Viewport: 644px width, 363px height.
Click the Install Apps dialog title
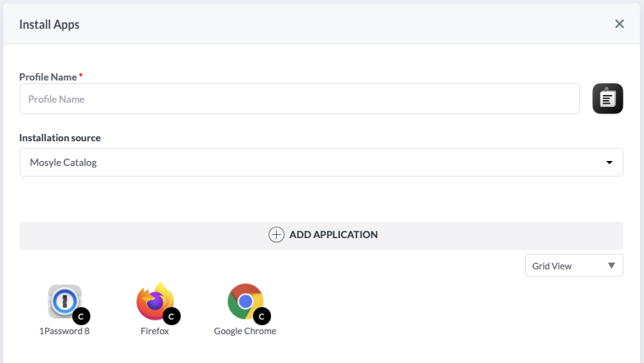tap(49, 24)
